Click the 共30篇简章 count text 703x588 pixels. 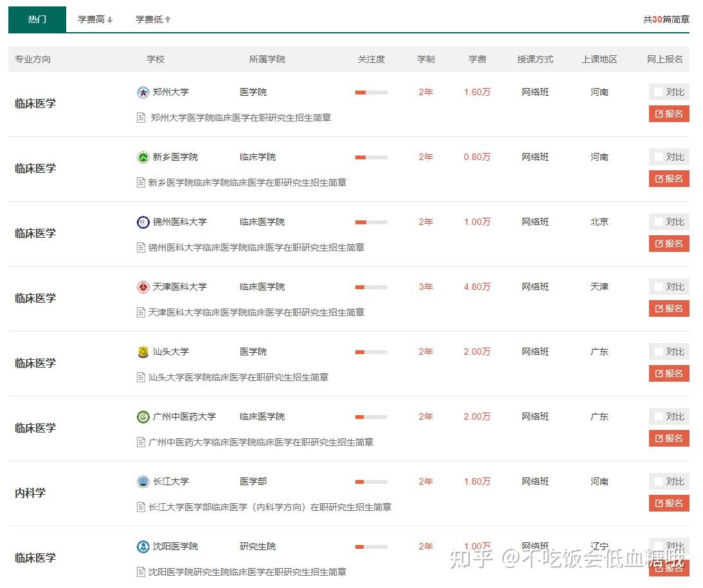pos(666,19)
